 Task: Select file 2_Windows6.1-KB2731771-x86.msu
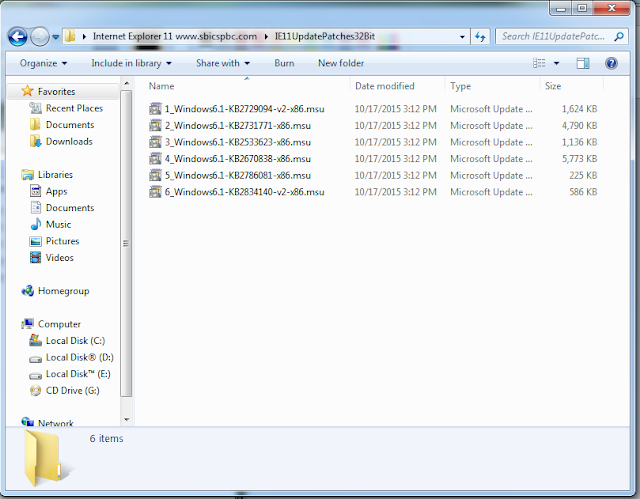pos(238,126)
